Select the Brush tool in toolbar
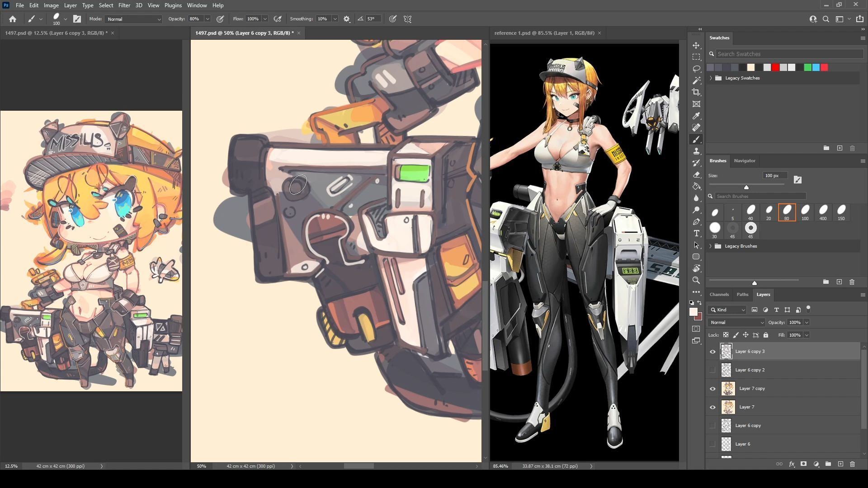 pyautogui.click(x=696, y=139)
